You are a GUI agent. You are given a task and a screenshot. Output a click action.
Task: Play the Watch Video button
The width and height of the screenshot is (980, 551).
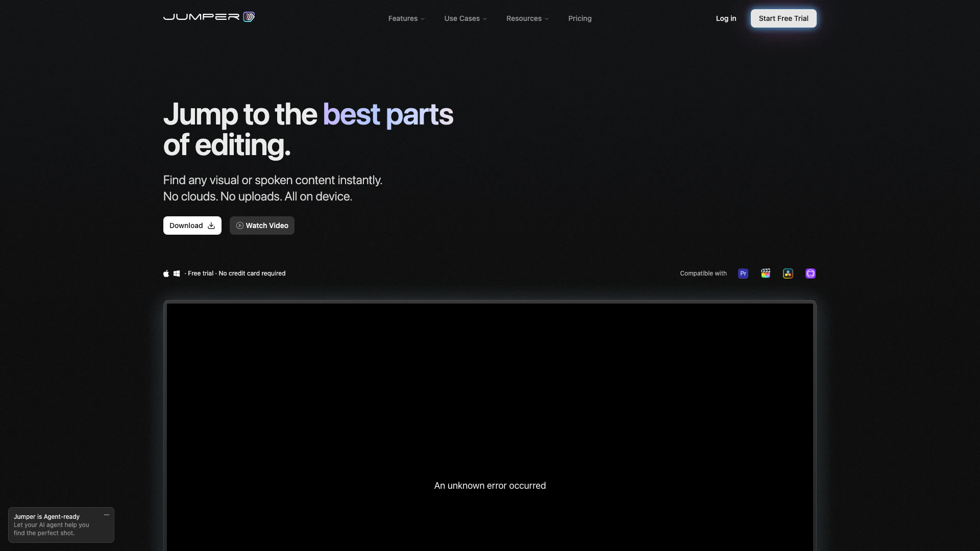(262, 226)
